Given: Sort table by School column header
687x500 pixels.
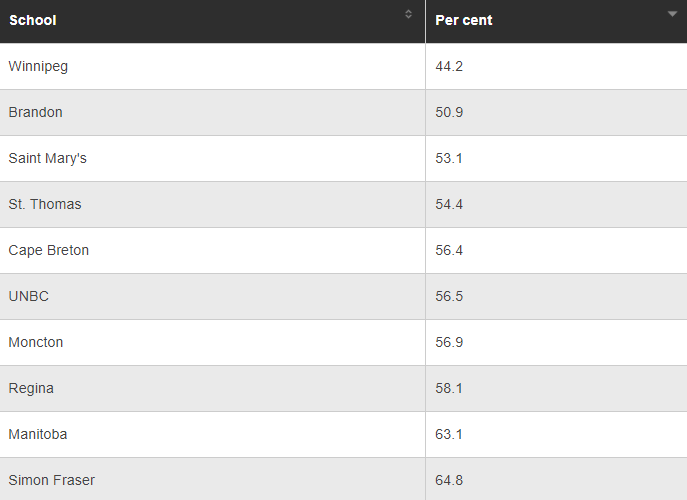Looking at the screenshot, I should [33, 21].
